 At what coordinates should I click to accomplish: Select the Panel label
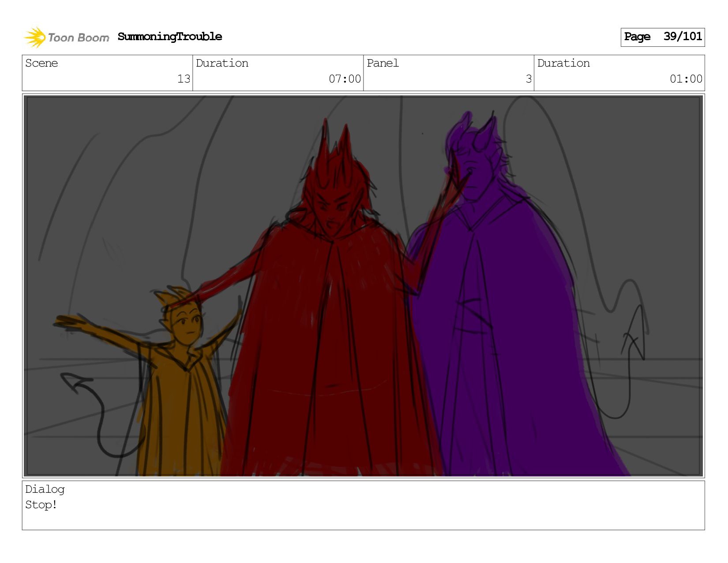tap(383, 63)
